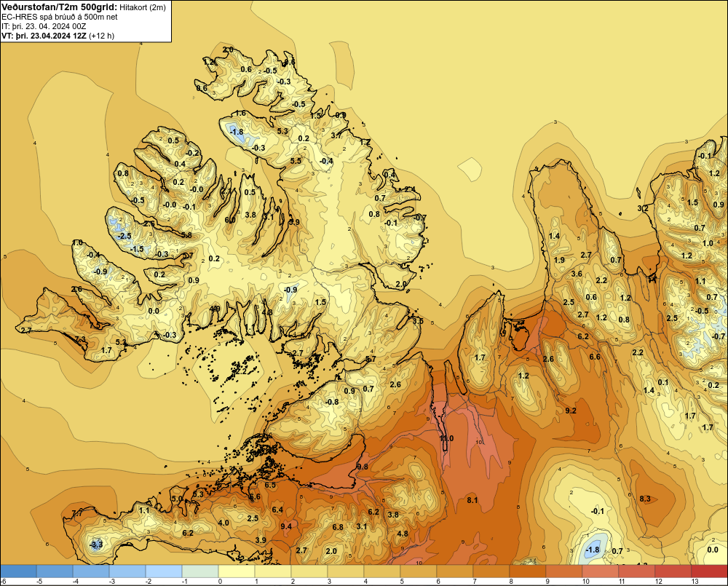This screenshot has width=728, height=586.
Task: Click the -3.3 cold spot value
Action: click(x=96, y=545)
